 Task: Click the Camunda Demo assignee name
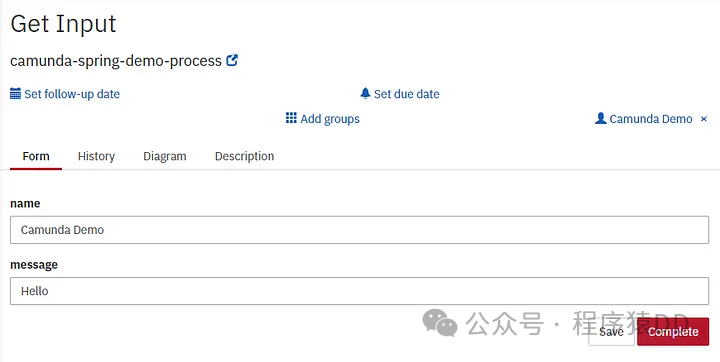pos(651,119)
